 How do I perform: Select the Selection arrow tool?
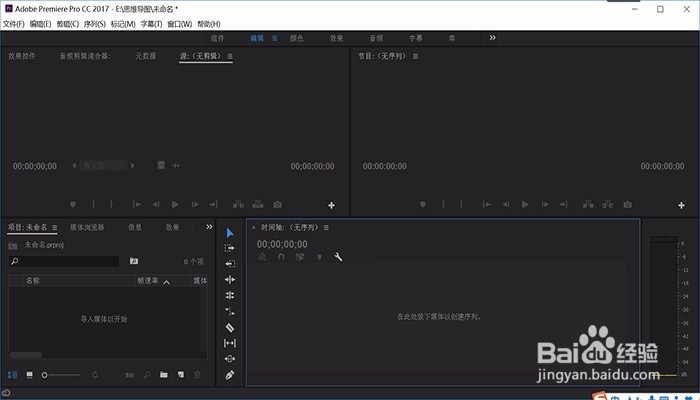(230, 233)
